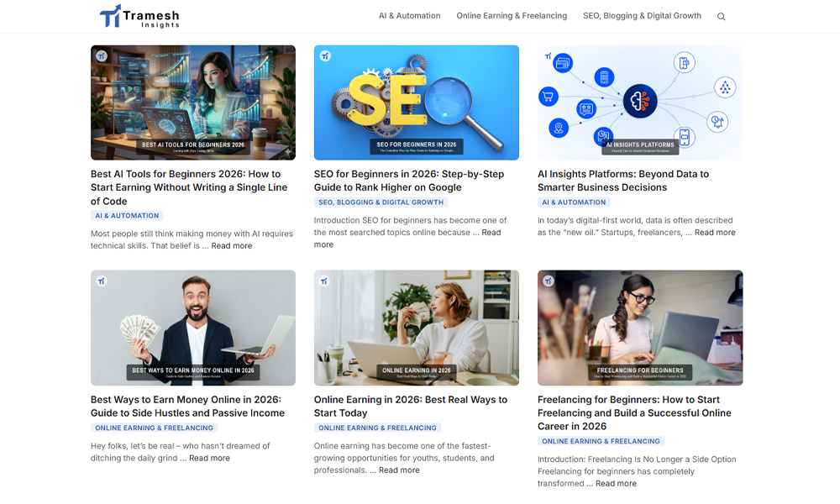The image size is (840, 504).
Task: Click AI & Automation tag under Best AI Tools
Action: pyautogui.click(x=127, y=215)
